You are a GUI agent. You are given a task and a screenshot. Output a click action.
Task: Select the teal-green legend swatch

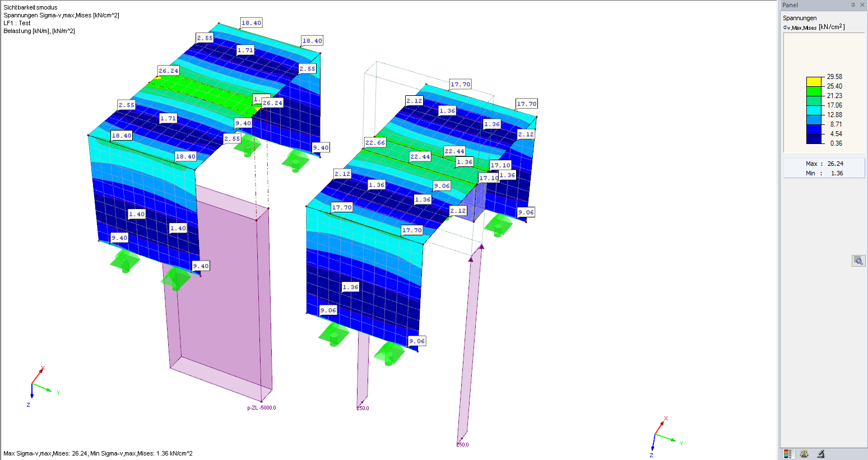[814, 101]
